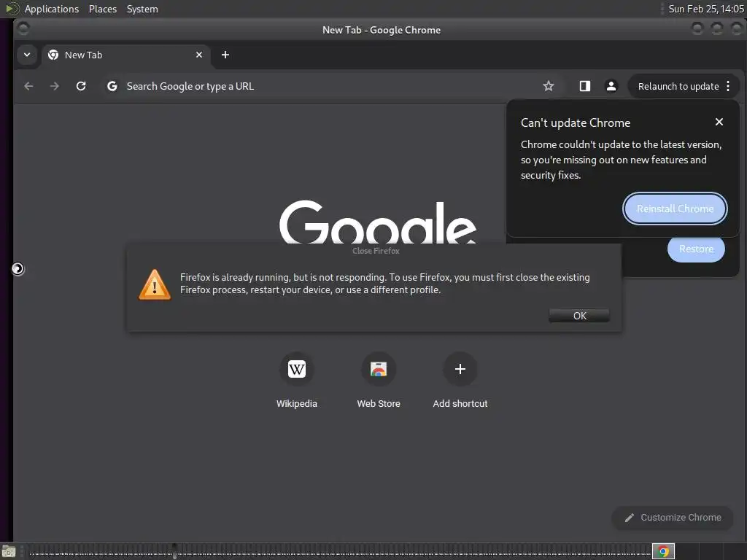Screen dimensions: 747x560
Task: Select the New Tab tab
Action: click(x=125, y=55)
